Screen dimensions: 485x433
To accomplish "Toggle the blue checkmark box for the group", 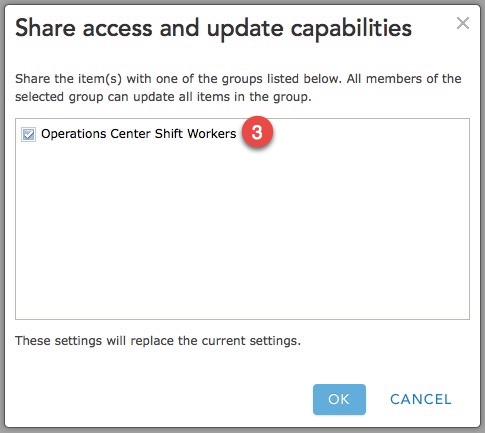I will pyautogui.click(x=28, y=134).
